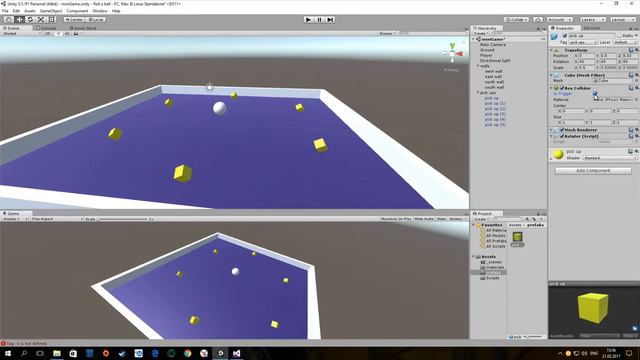Open the File menu
The image size is (640, 360).
(5, 11)
